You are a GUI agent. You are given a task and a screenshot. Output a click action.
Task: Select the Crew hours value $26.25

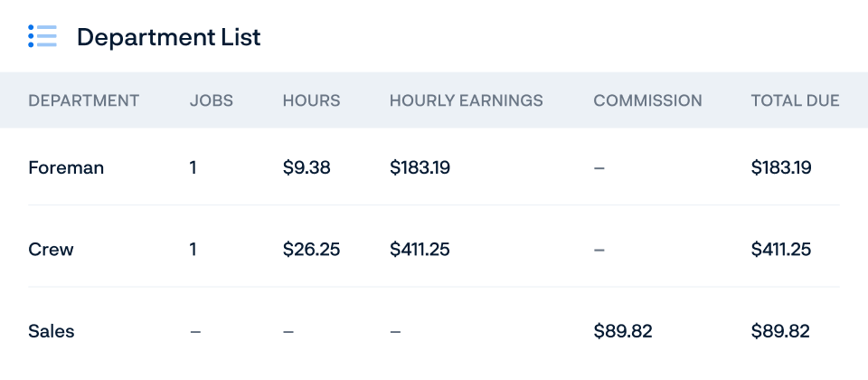311,250
